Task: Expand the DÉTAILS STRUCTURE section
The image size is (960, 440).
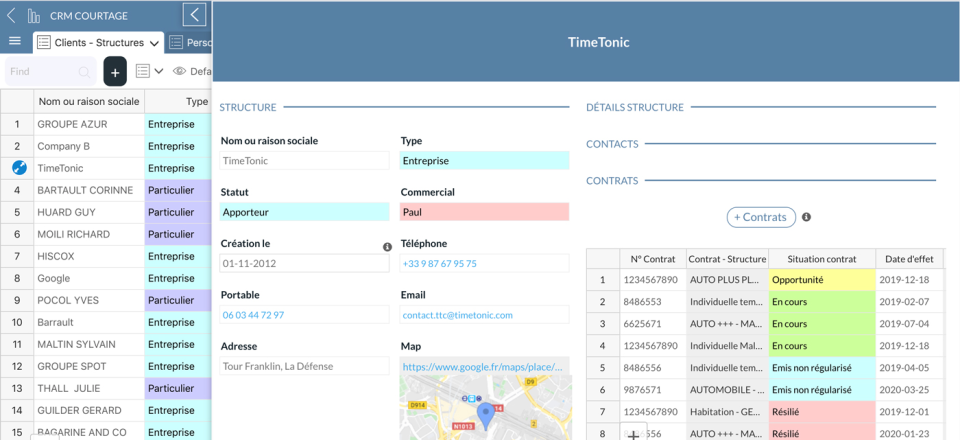Action: point(635,107)
